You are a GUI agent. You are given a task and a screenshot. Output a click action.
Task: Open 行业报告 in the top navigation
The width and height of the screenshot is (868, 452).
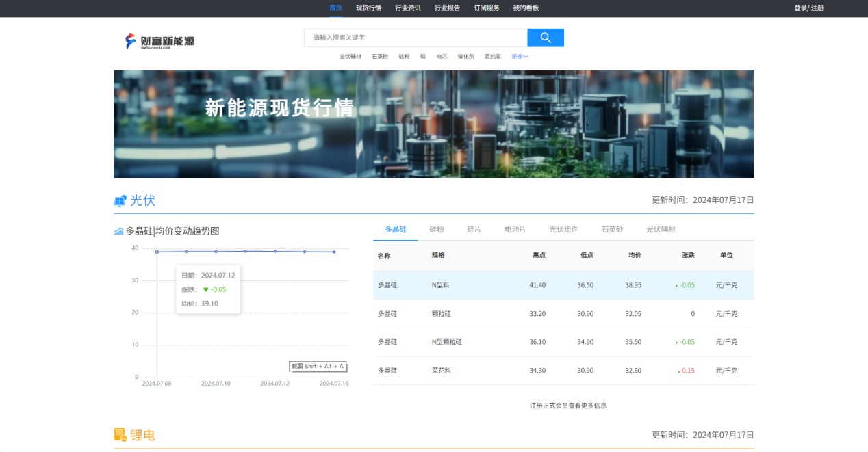click(447, 8)
